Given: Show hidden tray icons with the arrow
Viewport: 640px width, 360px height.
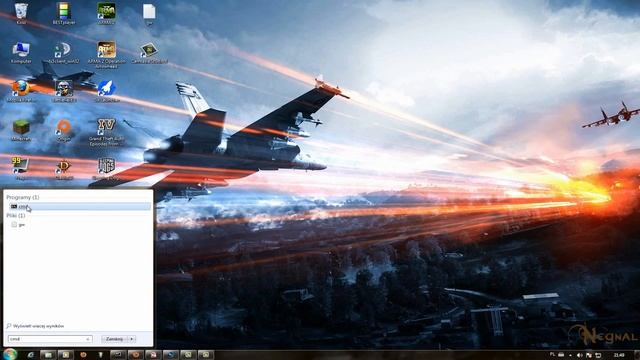Looking at the screenshot, I should [x=570, y=355].
